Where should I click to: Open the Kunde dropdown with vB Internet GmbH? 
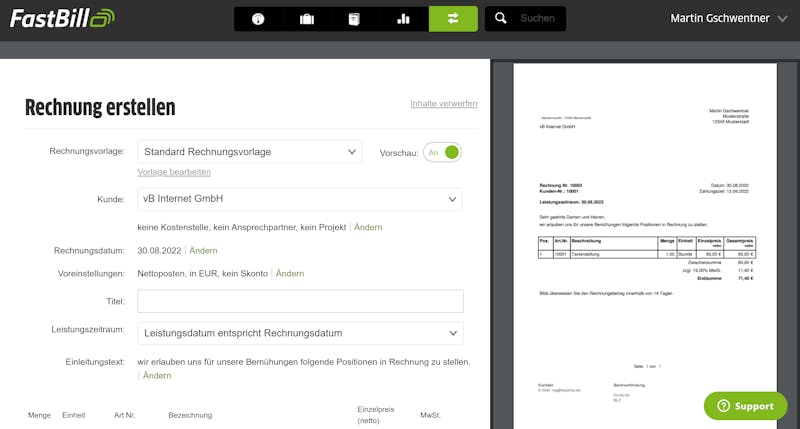click(299, 199)
